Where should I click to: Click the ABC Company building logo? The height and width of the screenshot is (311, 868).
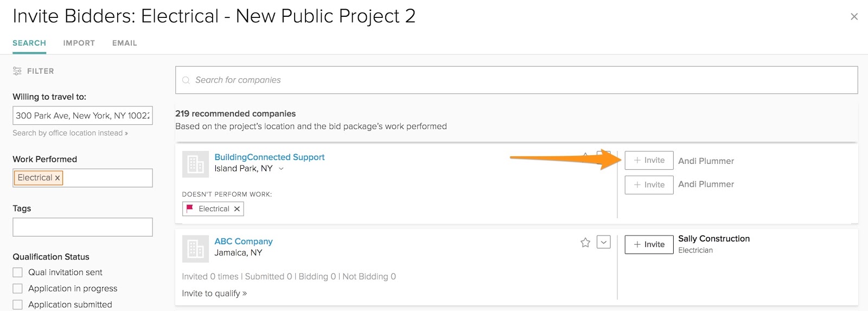tap(195, 249)
